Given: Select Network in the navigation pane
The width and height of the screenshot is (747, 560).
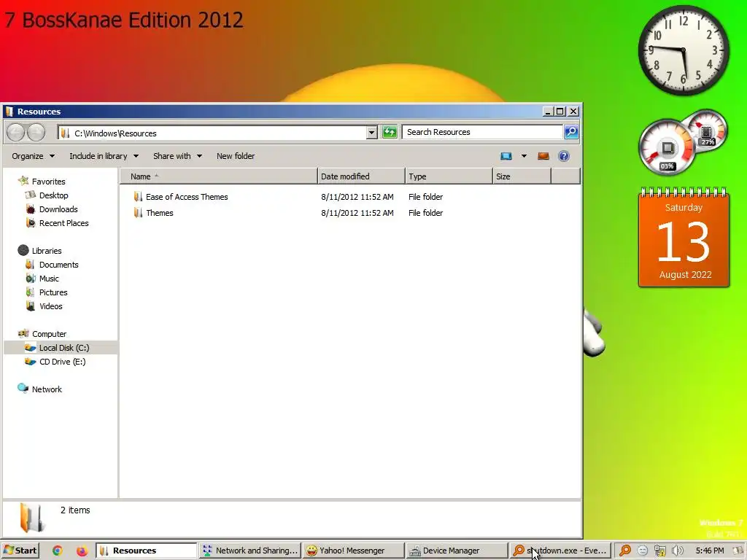Looking at the screenshot, I should 47,389.
